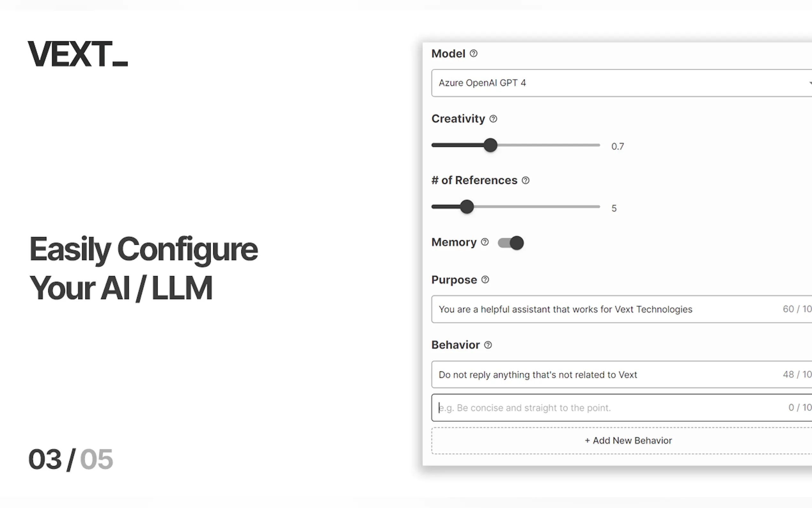Click the help icon beside Model
This screenshot has width=812, height=508.
pyautogui.click(x=473, y=53)
